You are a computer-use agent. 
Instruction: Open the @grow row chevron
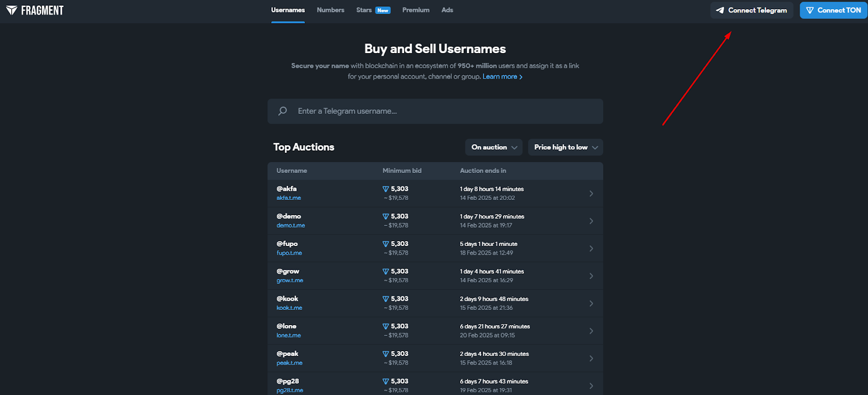tap(591, 276)
